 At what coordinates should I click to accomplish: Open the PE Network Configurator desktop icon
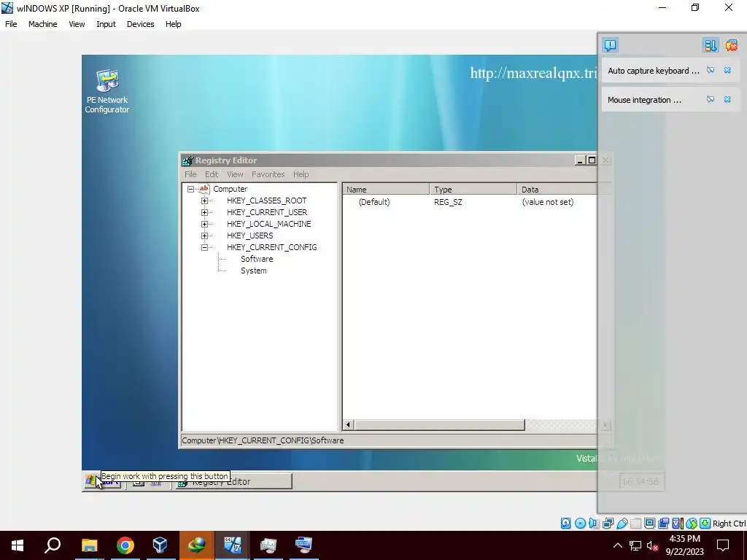(x=107, y=91)
